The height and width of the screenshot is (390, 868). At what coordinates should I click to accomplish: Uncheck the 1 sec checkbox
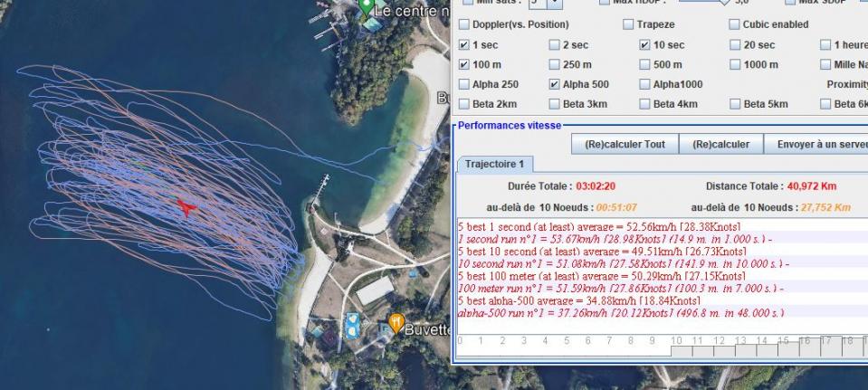(464, 45)
